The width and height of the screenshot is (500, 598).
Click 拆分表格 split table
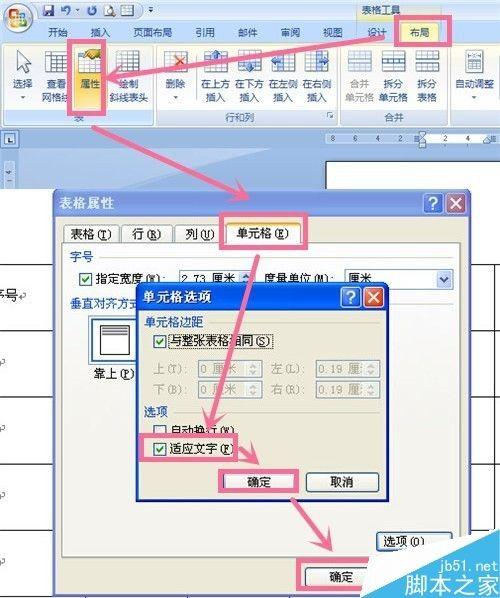coord(426,76)
